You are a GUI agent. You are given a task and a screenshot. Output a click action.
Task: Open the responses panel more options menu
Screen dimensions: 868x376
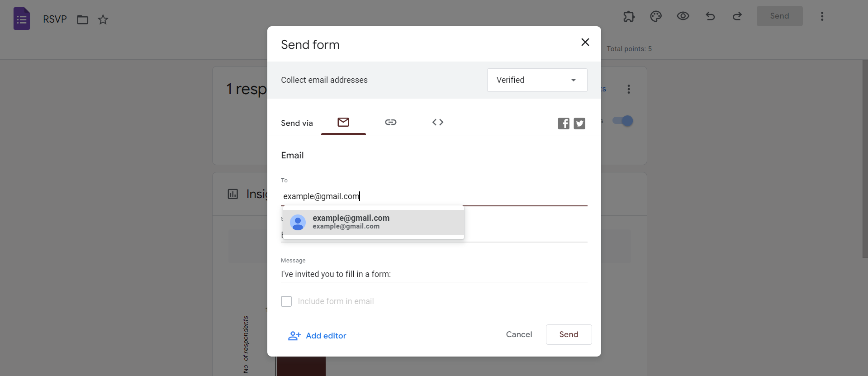coord(629,89)
